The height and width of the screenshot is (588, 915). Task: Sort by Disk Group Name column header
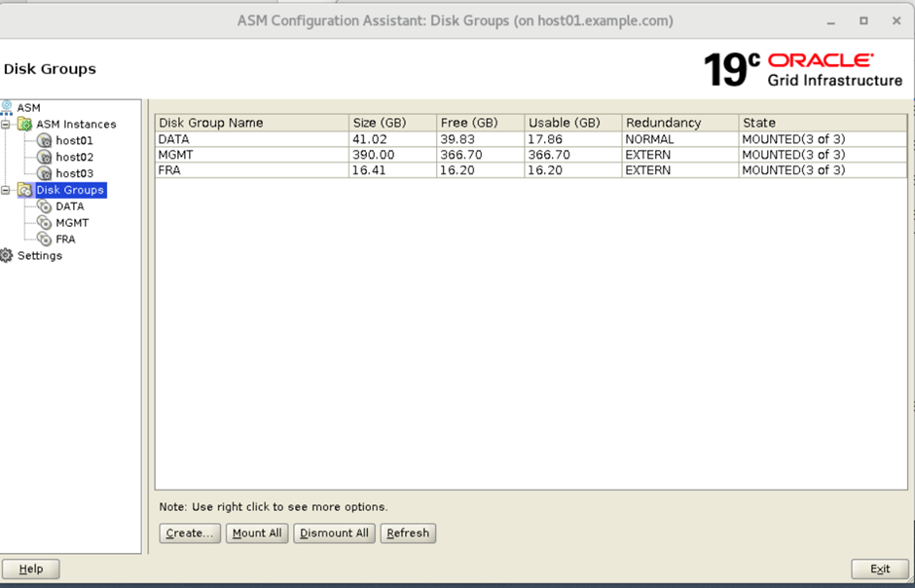click(252, 123)
